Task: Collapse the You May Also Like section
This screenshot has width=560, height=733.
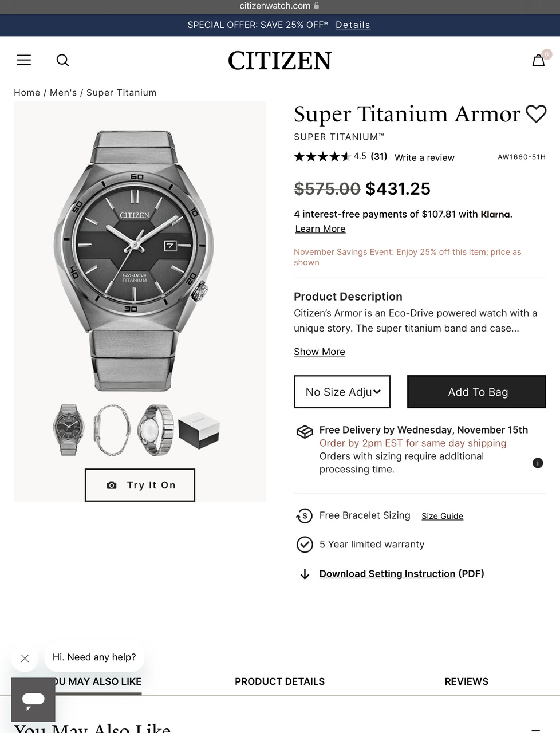Action: pyautogui.click(x=535, y=730)
